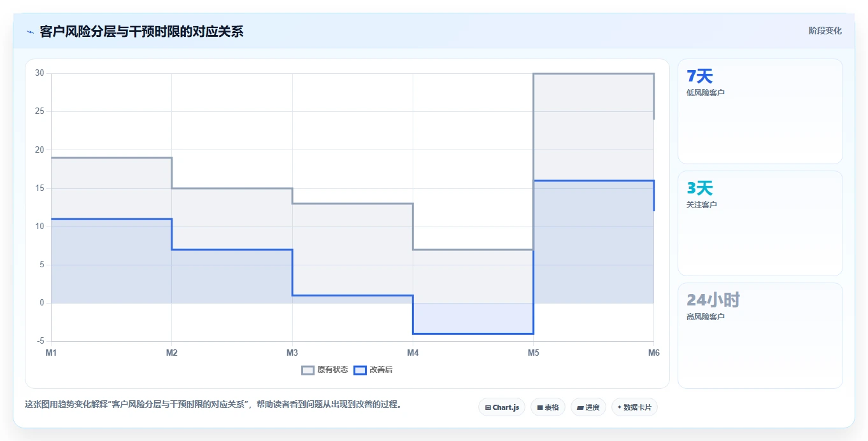The height and width of the screenshot is (441, 868).
Task: Click the M4 axis label
Action: 413,353
